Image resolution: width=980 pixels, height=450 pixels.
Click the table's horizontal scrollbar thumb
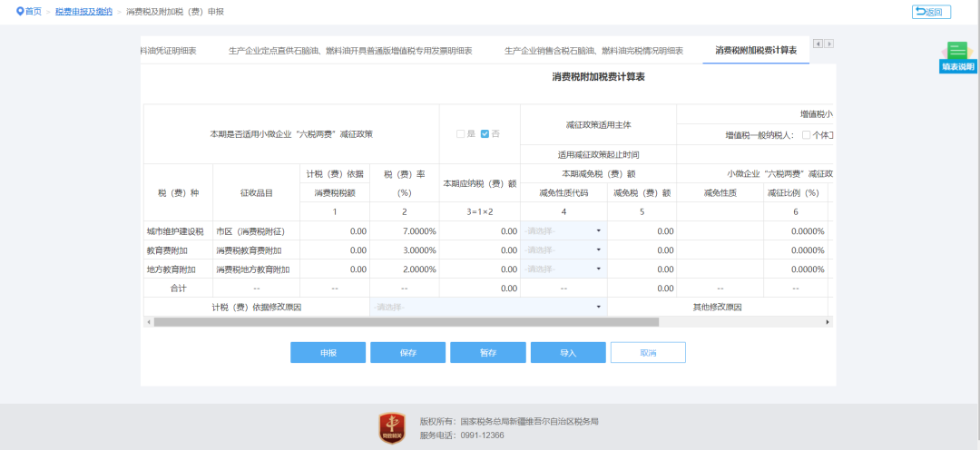pyautogui.click(x=406, y=322)
